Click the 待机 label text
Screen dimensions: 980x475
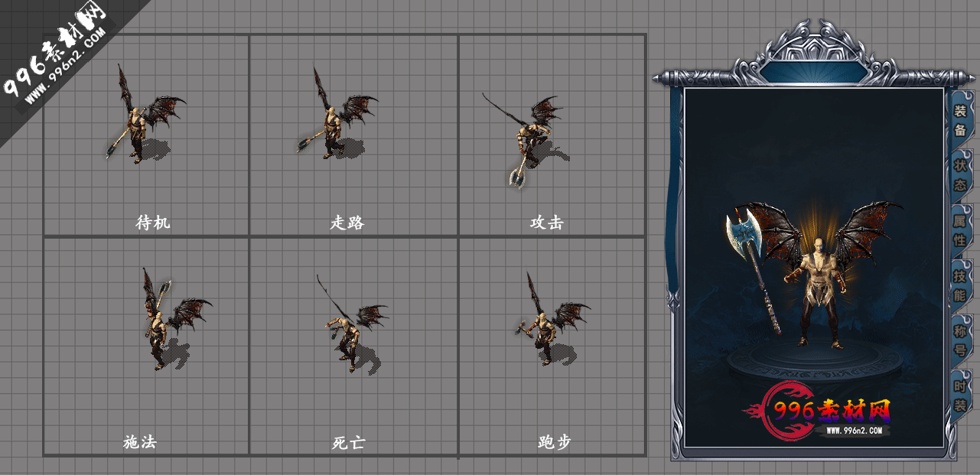point(152,223)
